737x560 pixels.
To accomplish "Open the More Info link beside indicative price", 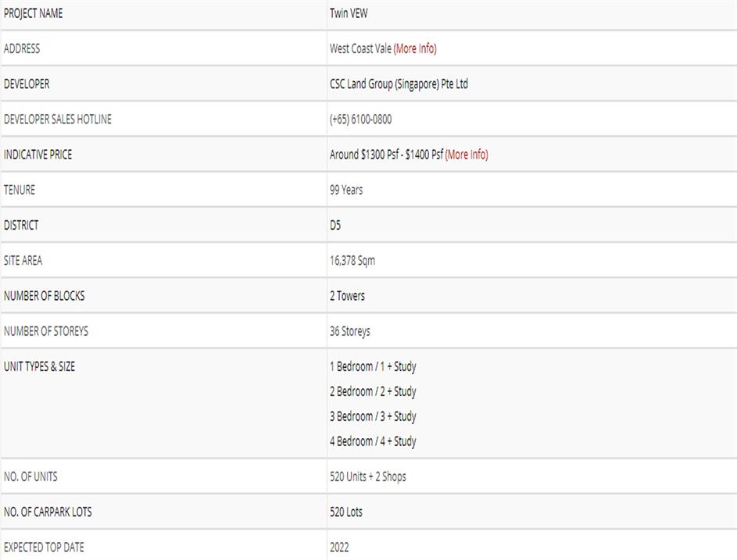I will tap(467, 155).
